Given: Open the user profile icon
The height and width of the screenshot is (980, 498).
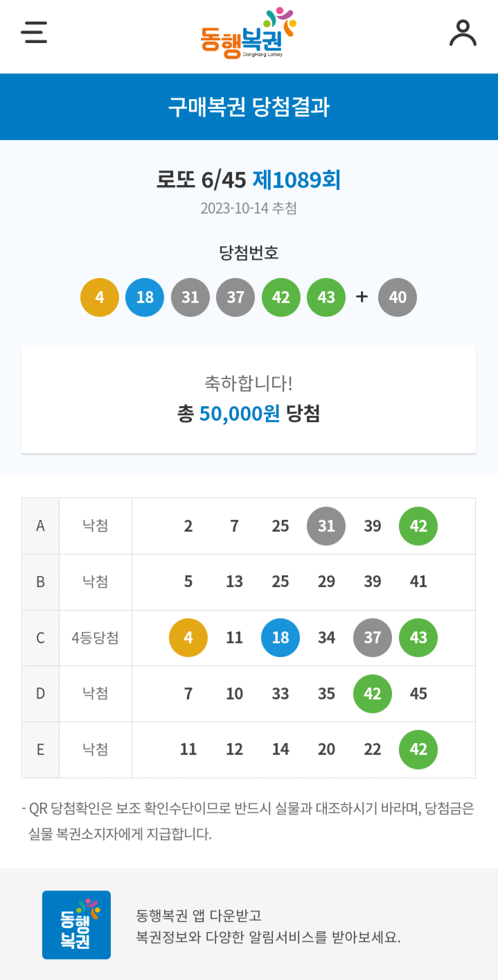Looking at the screenshot, I should tap(463, 33).
